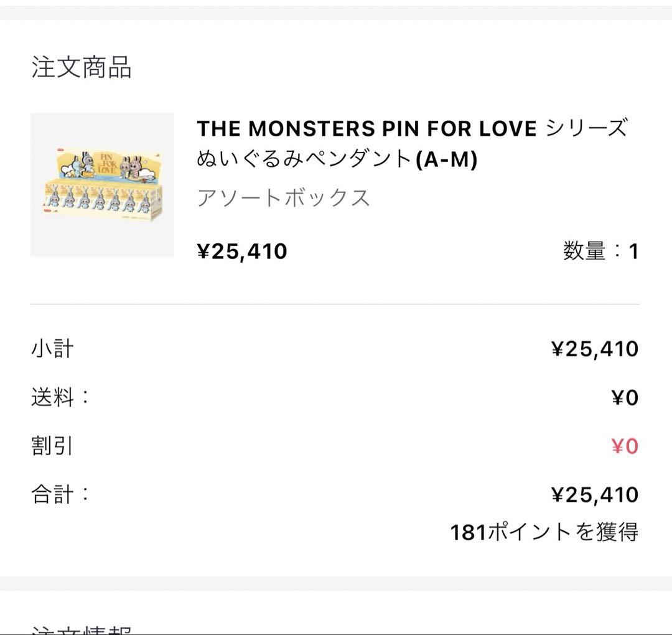This screenshot has width=672, height=635.
Task: Tap the 小計 label
Action: pos(52,349)
